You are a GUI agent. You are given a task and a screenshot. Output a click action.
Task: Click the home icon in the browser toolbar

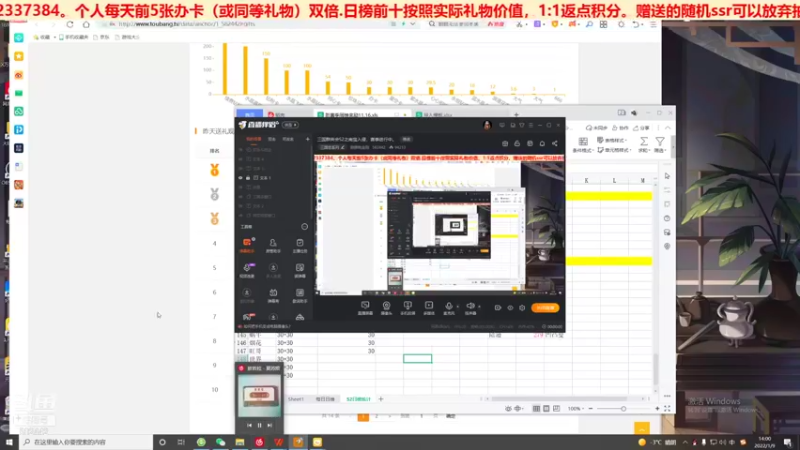86,24
